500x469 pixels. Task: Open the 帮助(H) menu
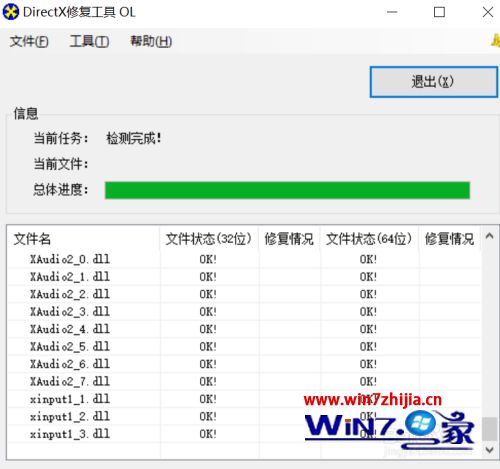(x=151, y=41)
